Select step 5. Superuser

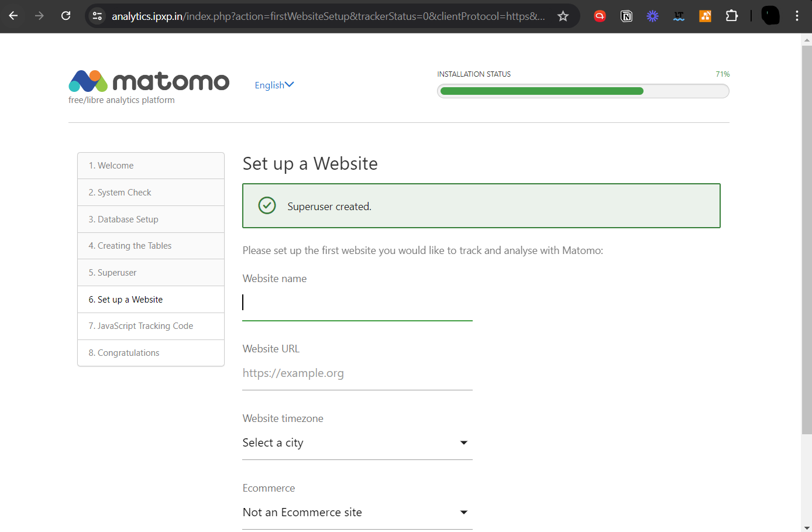(x=151, y=273)
